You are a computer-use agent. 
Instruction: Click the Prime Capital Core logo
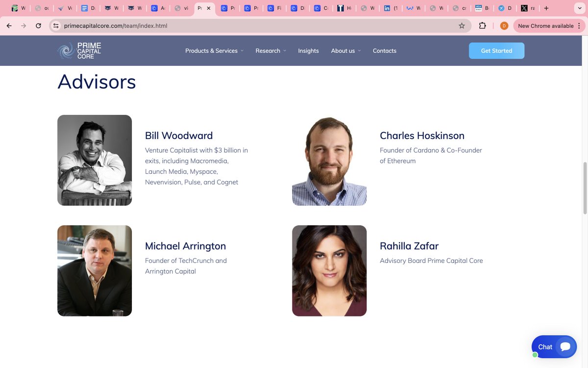tap(79, 51)
